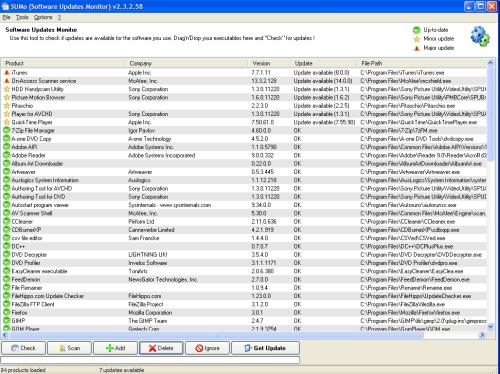Open the ? help menu

coord(59,17)
